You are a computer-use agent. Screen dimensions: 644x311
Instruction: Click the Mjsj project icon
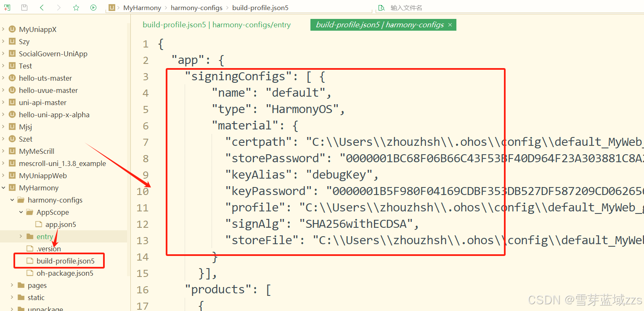pyautogui.click(x=12, y=127)
